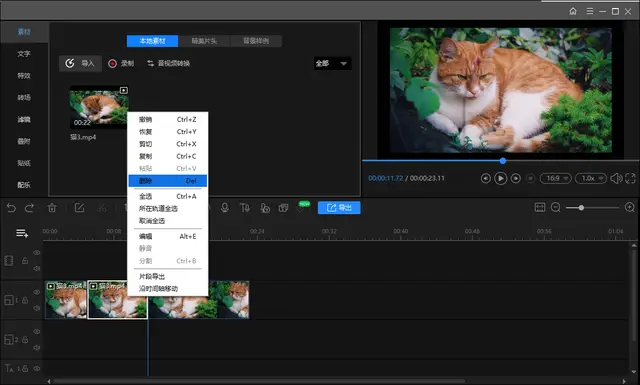Click the fit-to-timeline icon

pyautogui.click(x=540, y=207)
